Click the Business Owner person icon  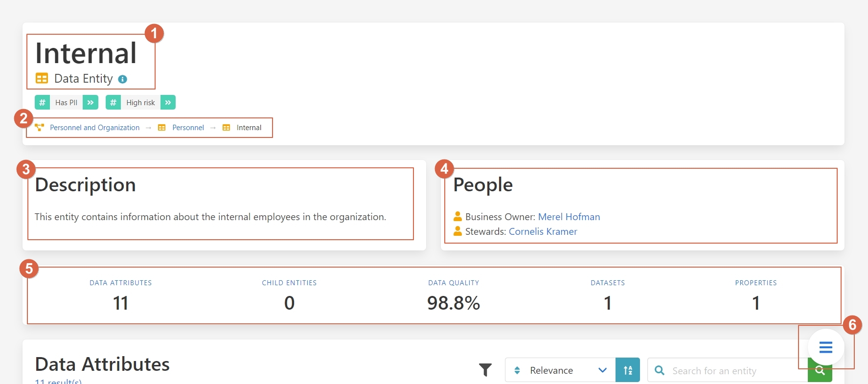click(x=458, y=216)
